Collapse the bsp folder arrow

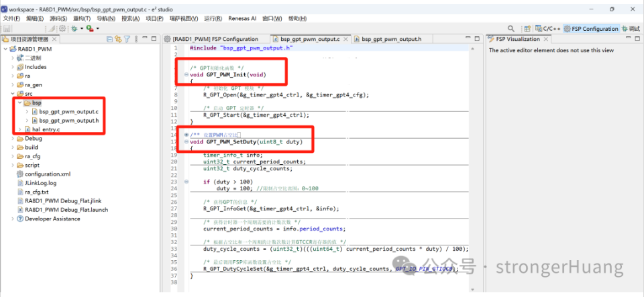click(x=19, y=103)
